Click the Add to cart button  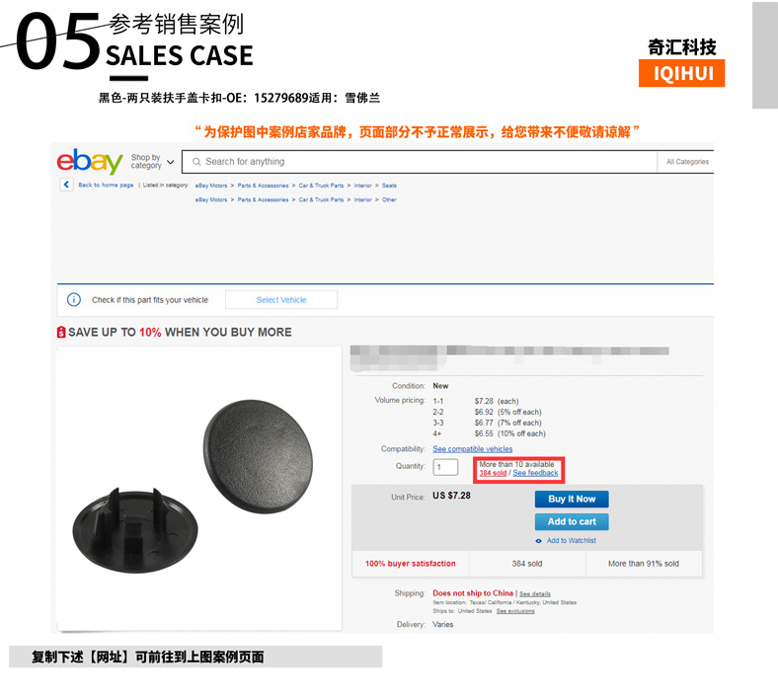point(572,521)
